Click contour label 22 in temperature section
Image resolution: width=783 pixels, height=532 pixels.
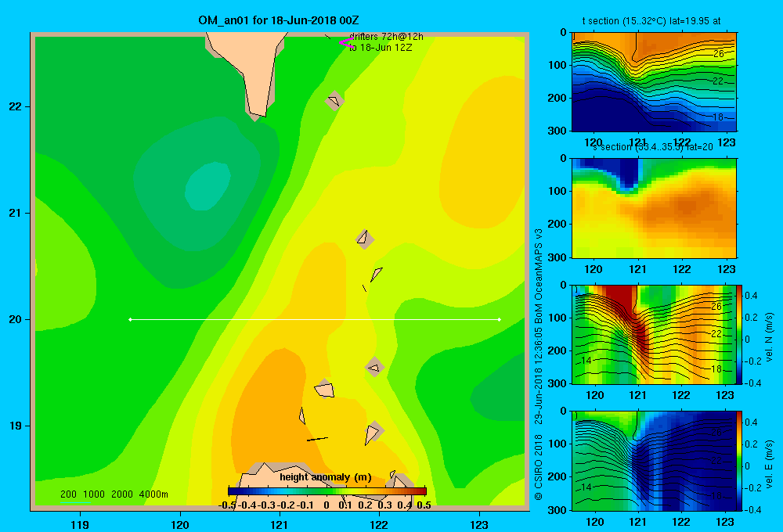pyautogui.click(x=717, y=81)
